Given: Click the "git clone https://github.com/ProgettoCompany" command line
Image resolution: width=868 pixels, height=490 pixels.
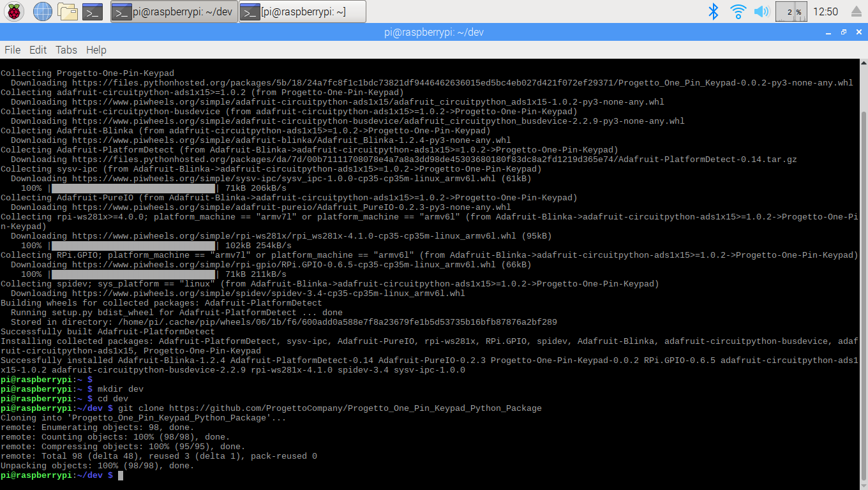Looking at the screenshot, I should [x=271, y=408].
